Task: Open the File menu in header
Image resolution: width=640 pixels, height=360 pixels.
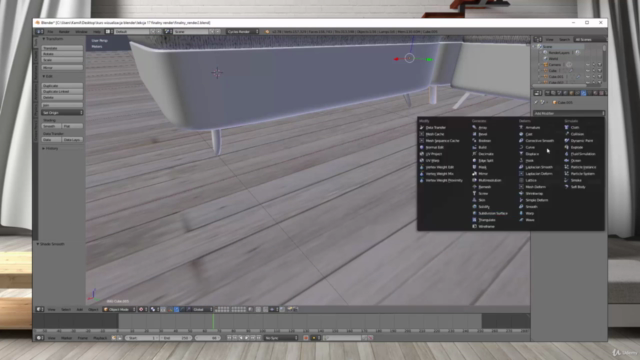Action: click(50, 31)
